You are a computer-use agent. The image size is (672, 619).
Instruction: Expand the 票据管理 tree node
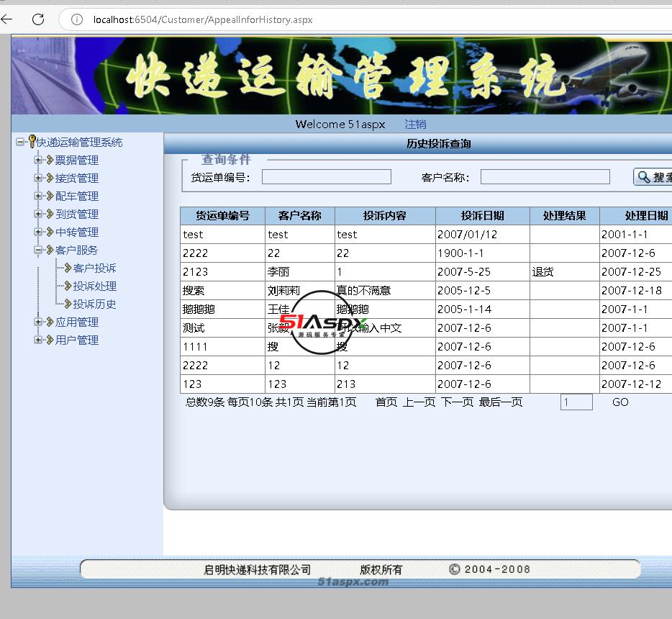38,160
